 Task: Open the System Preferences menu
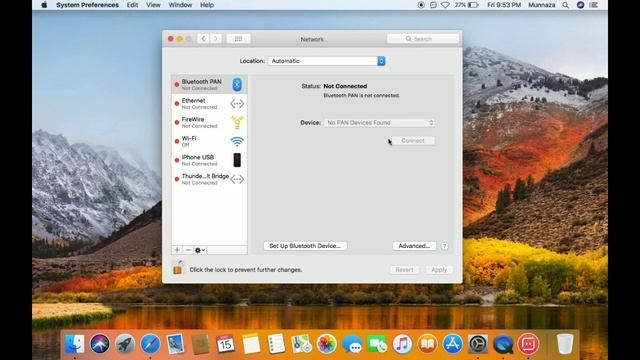click(87, 5)
